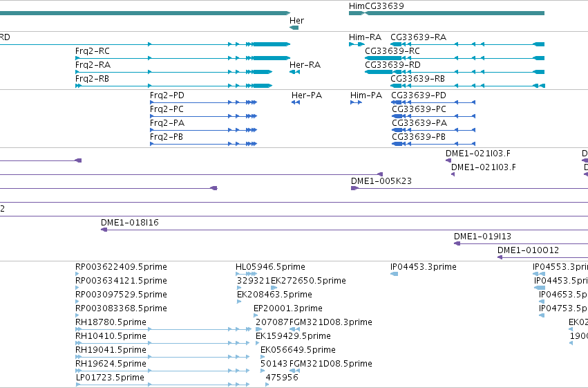Select the CG33639-PD protein label

[x=419, y=95]
